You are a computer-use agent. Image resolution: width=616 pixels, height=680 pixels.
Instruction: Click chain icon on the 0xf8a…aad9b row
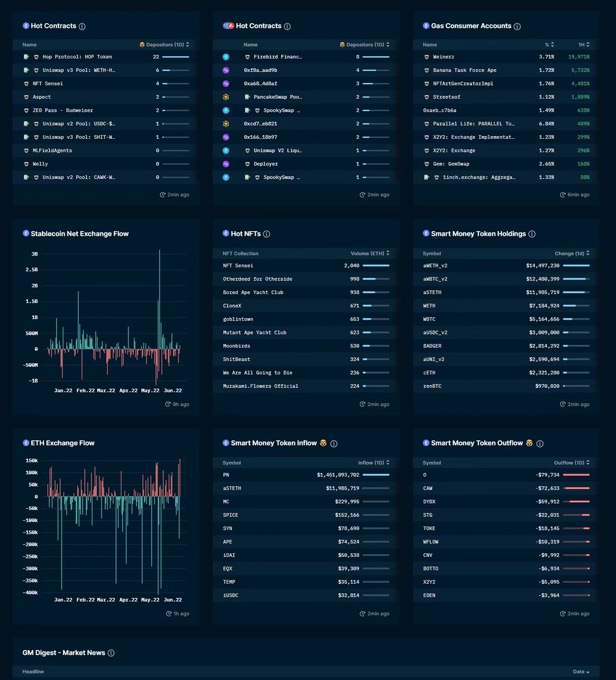[226, 70]
